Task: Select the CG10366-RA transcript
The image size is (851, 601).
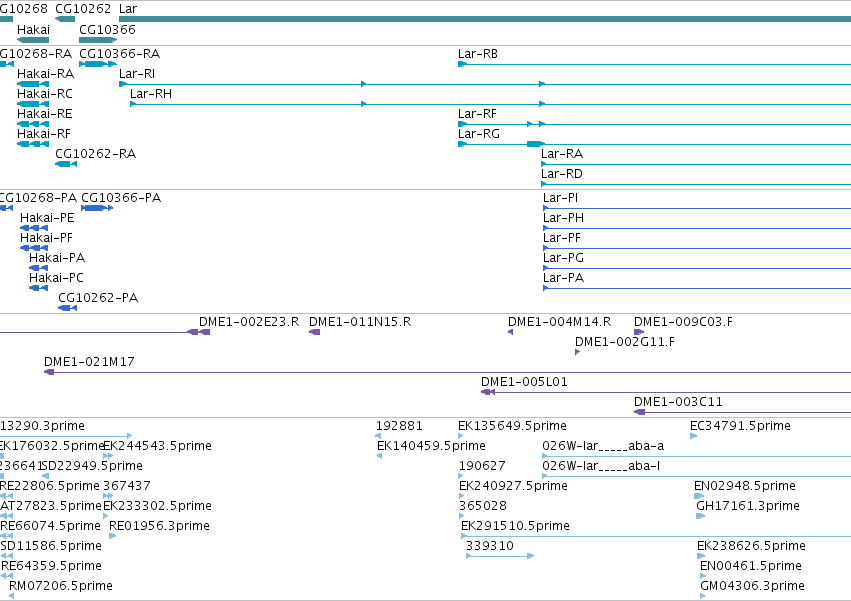Action: (119, 54)
